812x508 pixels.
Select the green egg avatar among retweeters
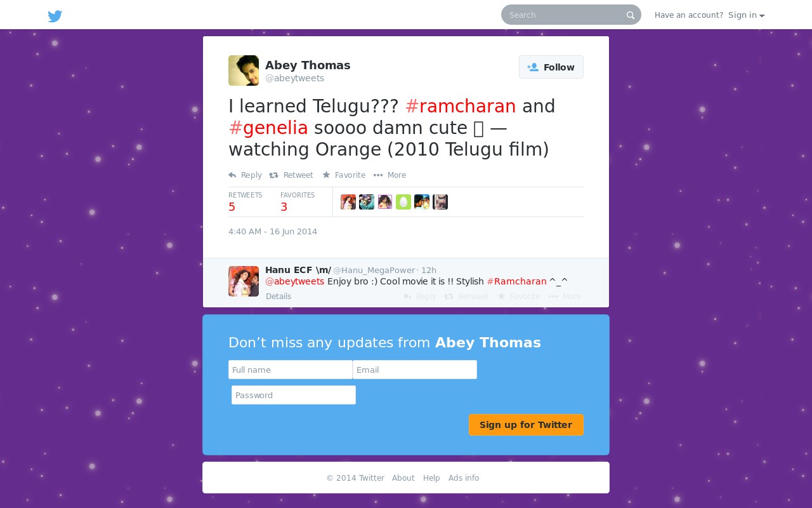[403, 202]
